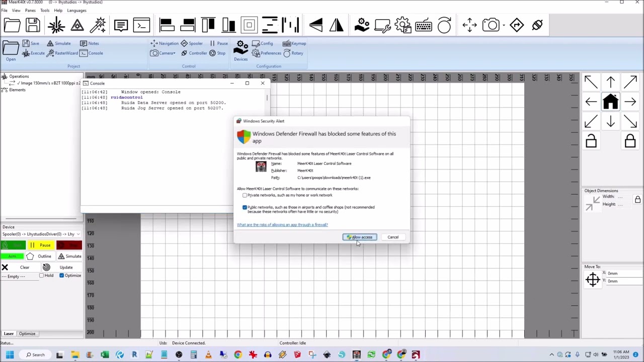Click the keyboard Keymap icon in top toolbar

coord(424,25)
